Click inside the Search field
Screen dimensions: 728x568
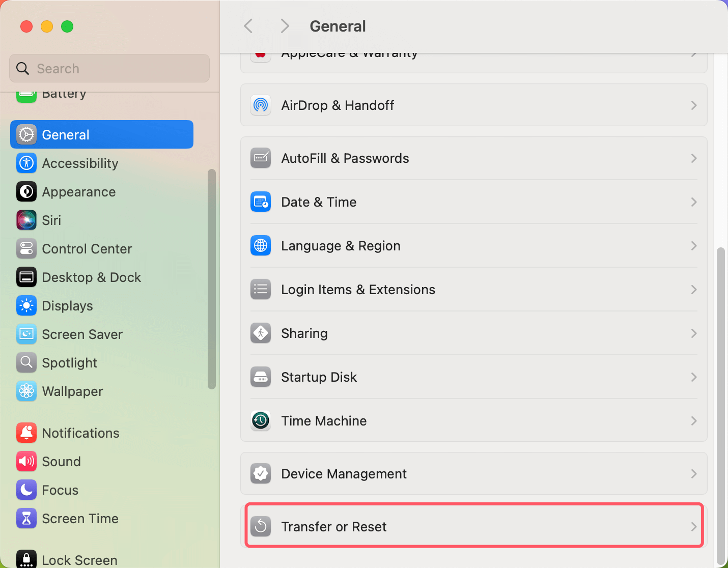click(109, 68)
